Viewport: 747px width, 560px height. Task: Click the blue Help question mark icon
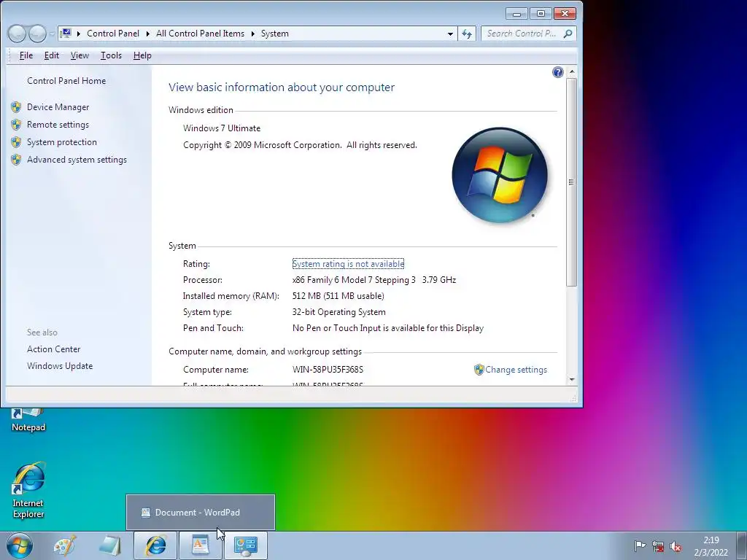tap(558, 72)
